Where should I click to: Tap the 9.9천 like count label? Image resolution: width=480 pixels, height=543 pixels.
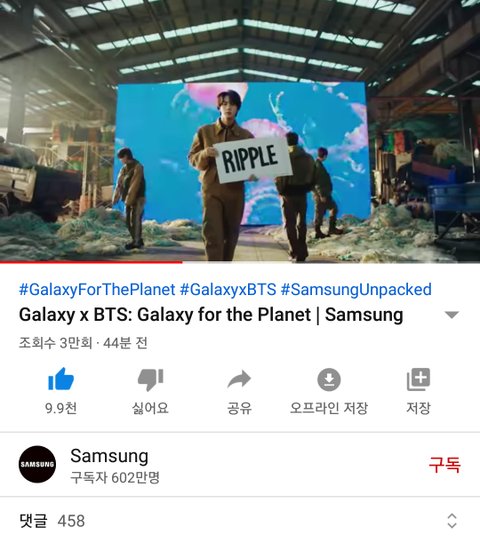pos(61,408)
